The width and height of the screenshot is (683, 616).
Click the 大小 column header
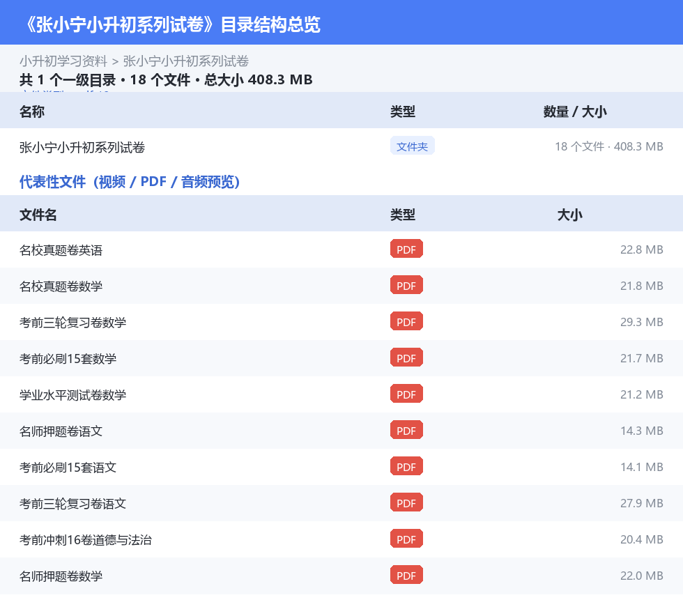[570, 215]
